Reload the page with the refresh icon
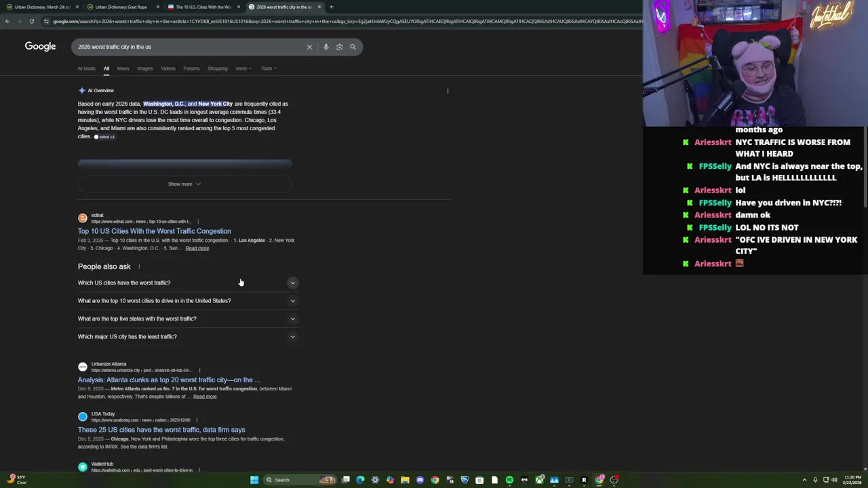The image size is (868, 488). (31, 21)
